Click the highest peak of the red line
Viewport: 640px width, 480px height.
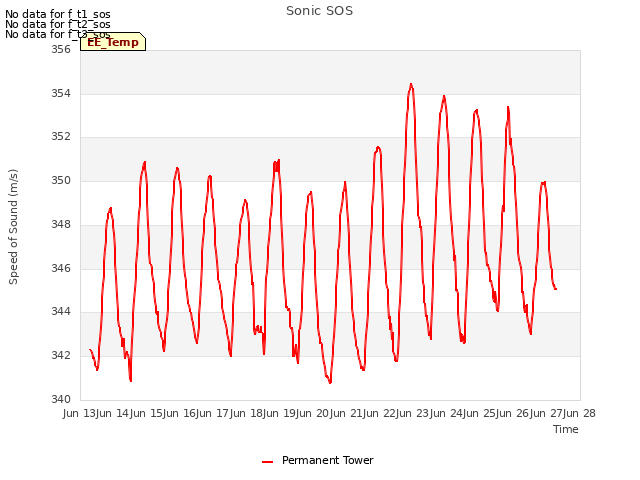point(411,84)
